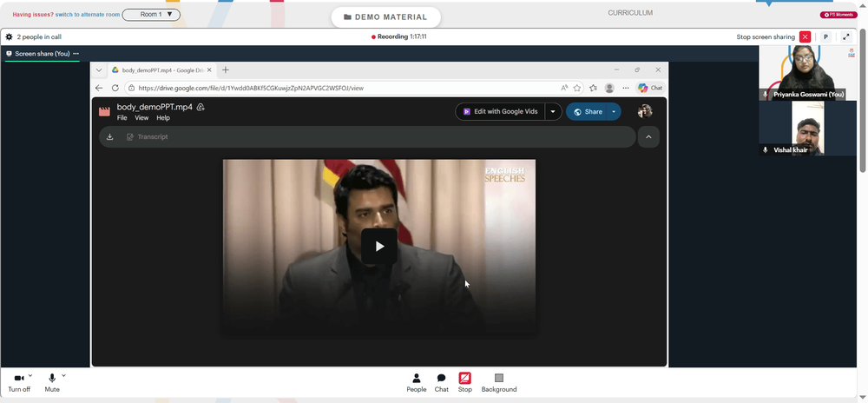Open the browser tab search chevron
The image size is (868, 403).
click(99, 70)
